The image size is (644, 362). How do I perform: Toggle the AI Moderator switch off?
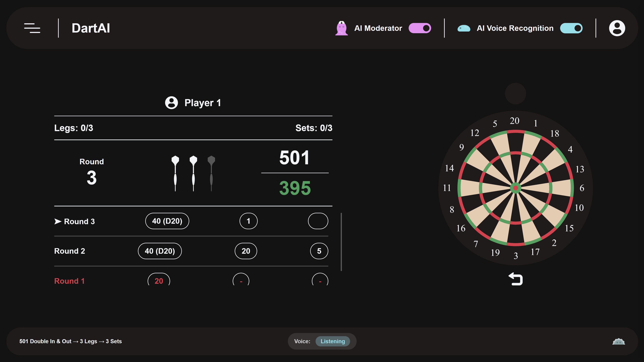420,28
